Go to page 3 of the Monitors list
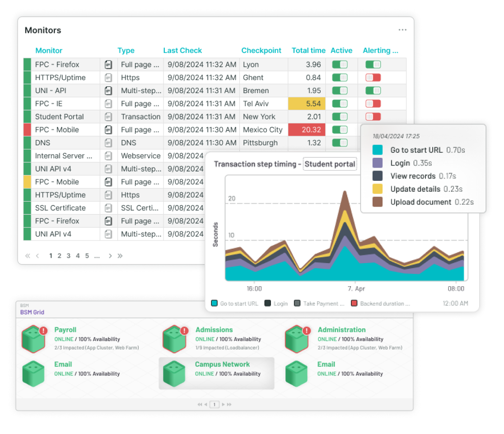Image resolution: width=504 pixels, height=434 pixels. 68,256
